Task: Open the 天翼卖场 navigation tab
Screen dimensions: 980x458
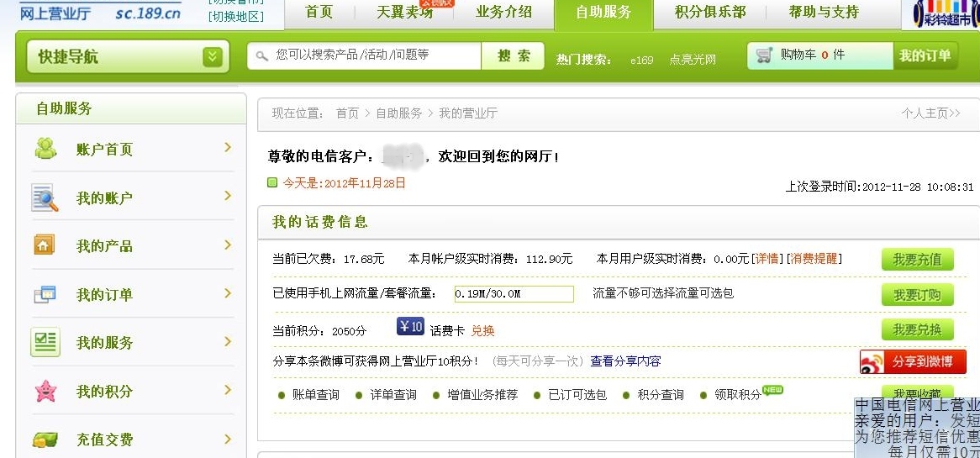Action: (x=404, y=12)
